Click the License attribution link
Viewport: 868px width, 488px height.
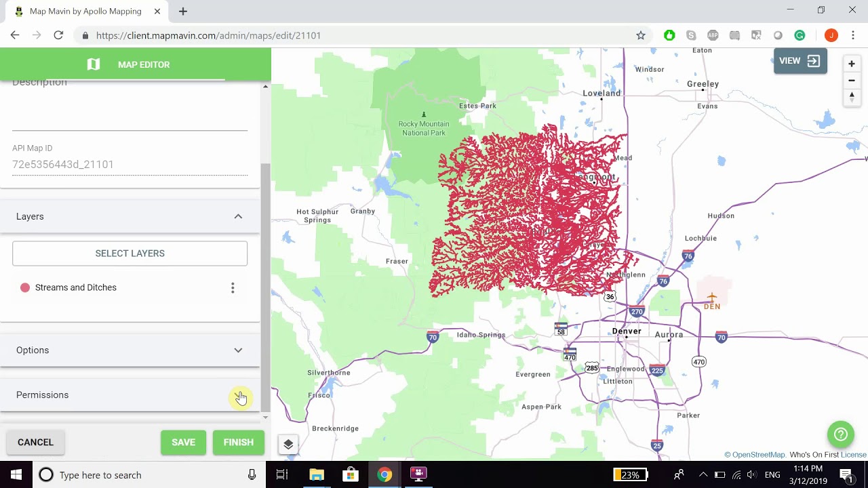[854, 455]
